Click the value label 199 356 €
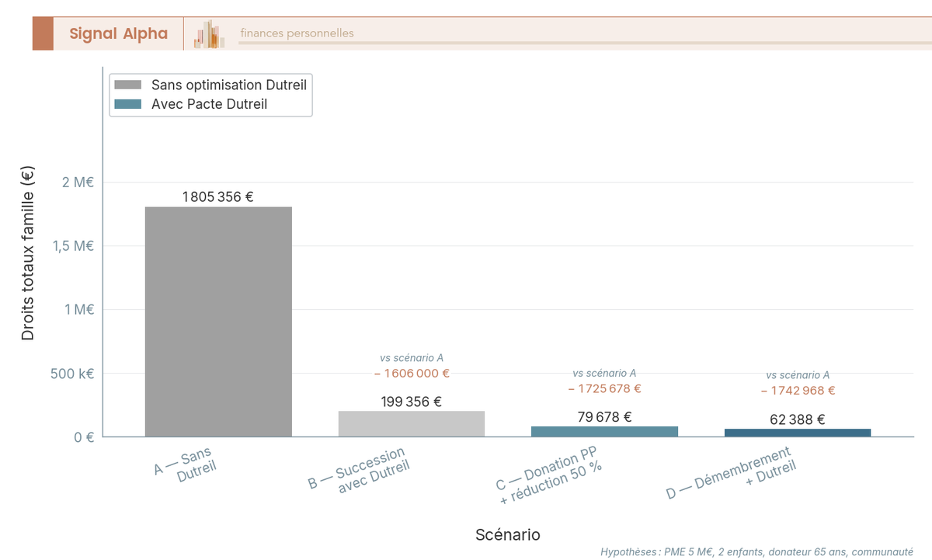This screenshot has height=560, width=932. pos(412,402)
